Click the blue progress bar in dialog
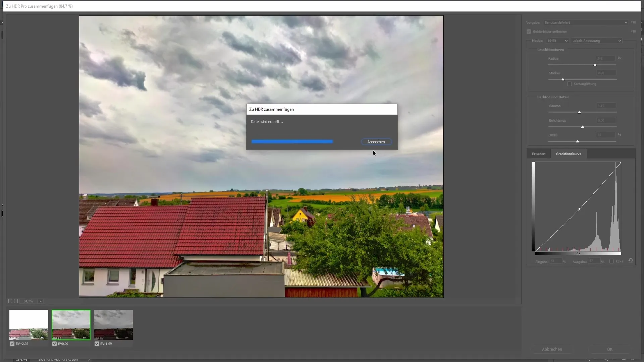The image size is (644, 362). point(292,141)
